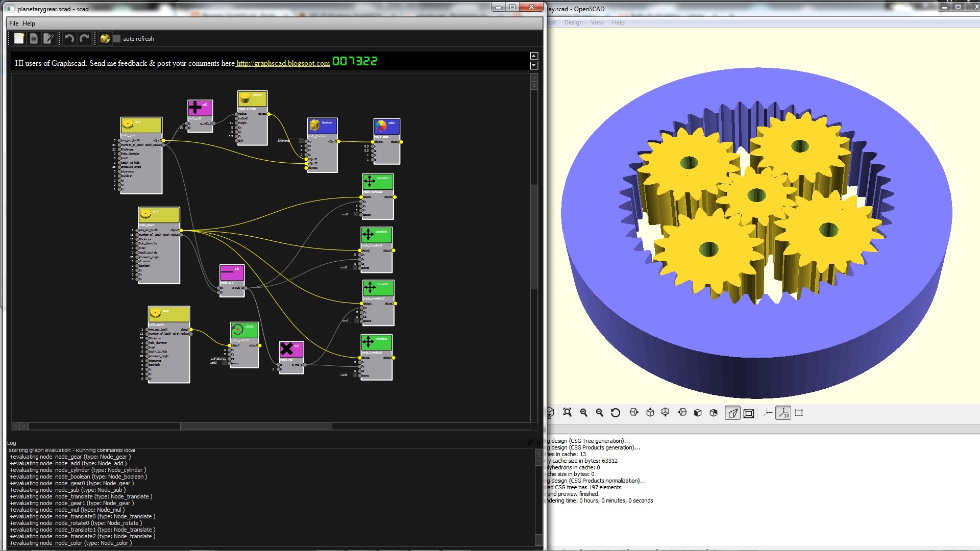Click the undo arrow icon
The height and width of the screenshot is (551, 980).
click(69, 38)
